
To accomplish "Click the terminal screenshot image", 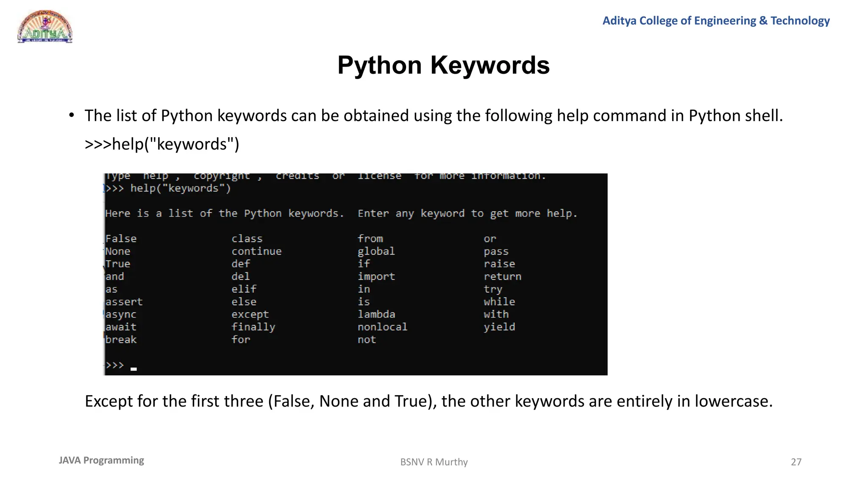I will pyautogui.click(x=355, y=274).
